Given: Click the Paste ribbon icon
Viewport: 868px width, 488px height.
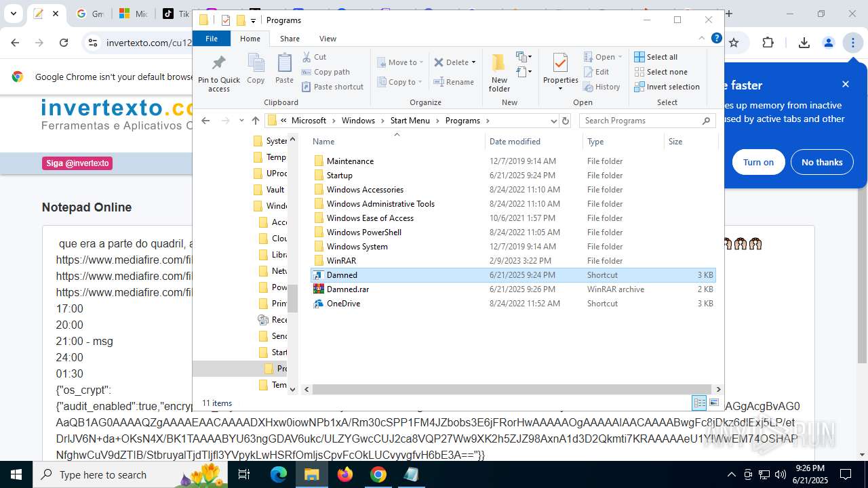Looking at the screenshot, I should 284,68.
